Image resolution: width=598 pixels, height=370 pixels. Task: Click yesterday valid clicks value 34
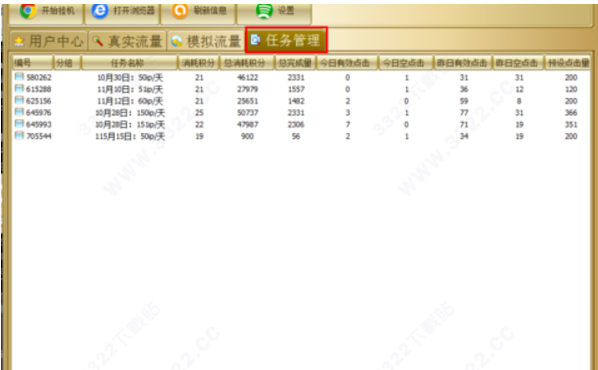tap(464, 136)
